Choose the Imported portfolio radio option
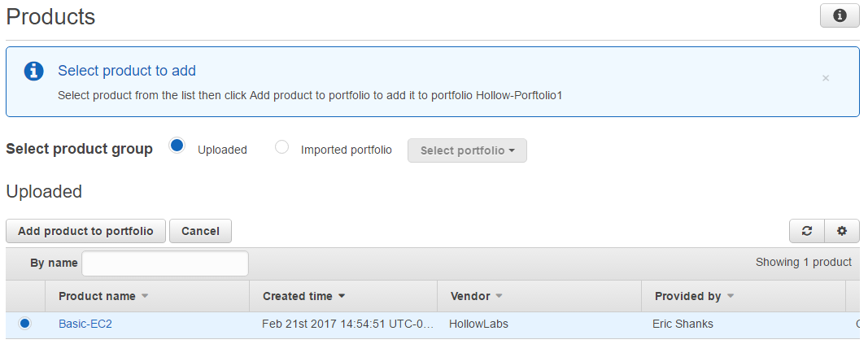The height and width of the screenshot is (344, 868). click(282, 147)
